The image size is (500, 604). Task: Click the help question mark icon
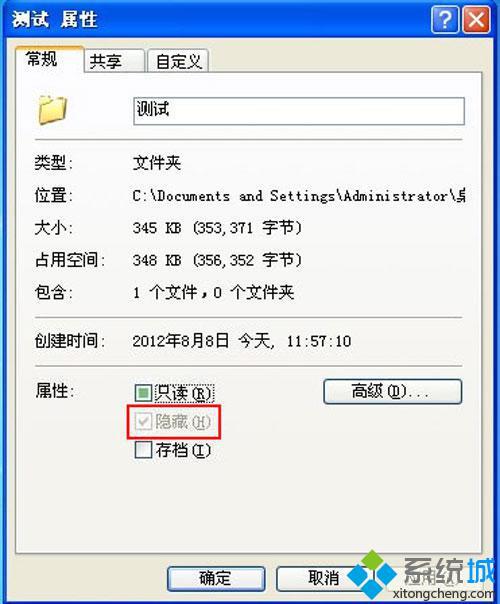click(445, 19)
